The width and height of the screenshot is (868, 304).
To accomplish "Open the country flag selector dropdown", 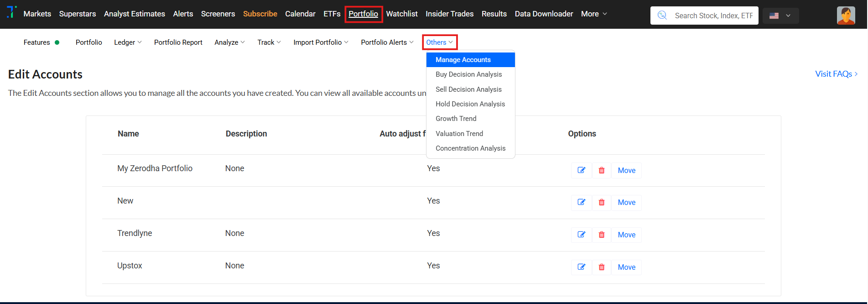I will [x=780, y=16].
